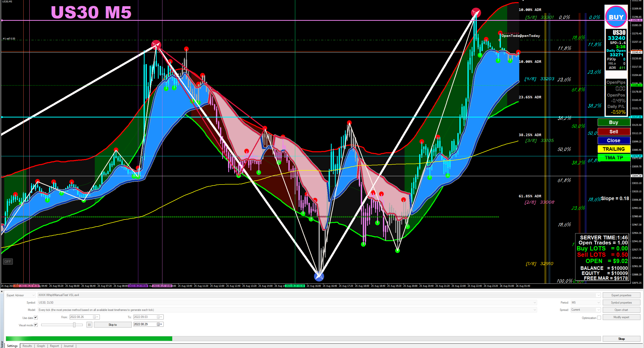
Task: Click the OFF indicator button on chart
Action: 8,262
